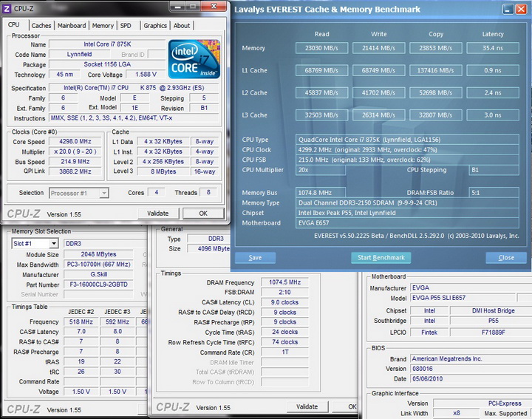
Task: Open the Mainboard tab
Action: click(x=72, y=25)
